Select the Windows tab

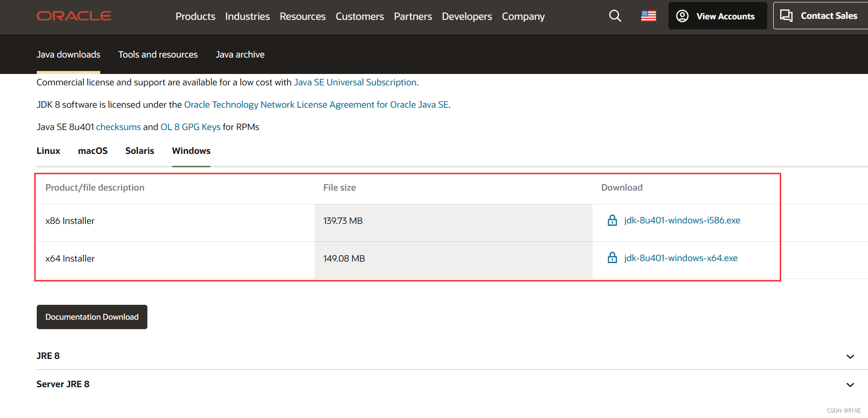pyautogui.click(x=191, y=151)
